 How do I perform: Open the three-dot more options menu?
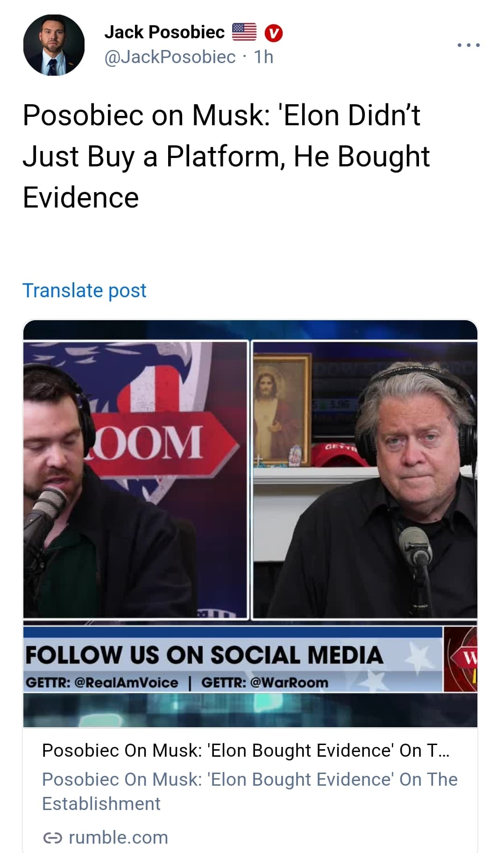pos(469,45)
